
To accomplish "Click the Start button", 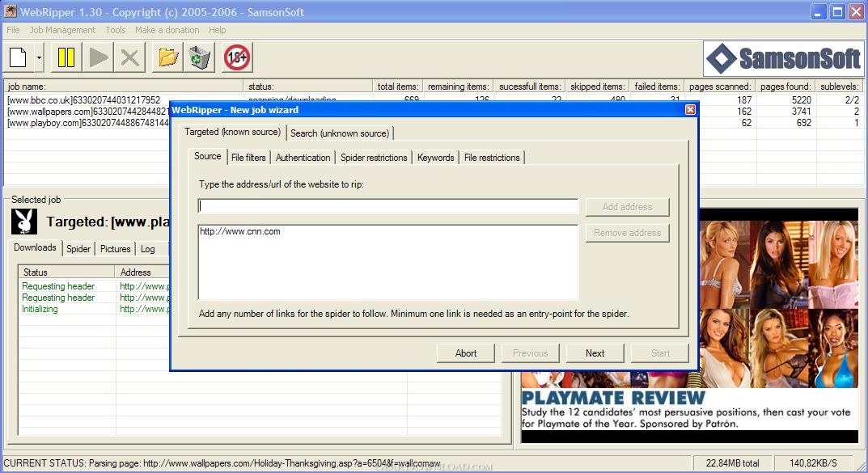I will click(x=660, y=353).
